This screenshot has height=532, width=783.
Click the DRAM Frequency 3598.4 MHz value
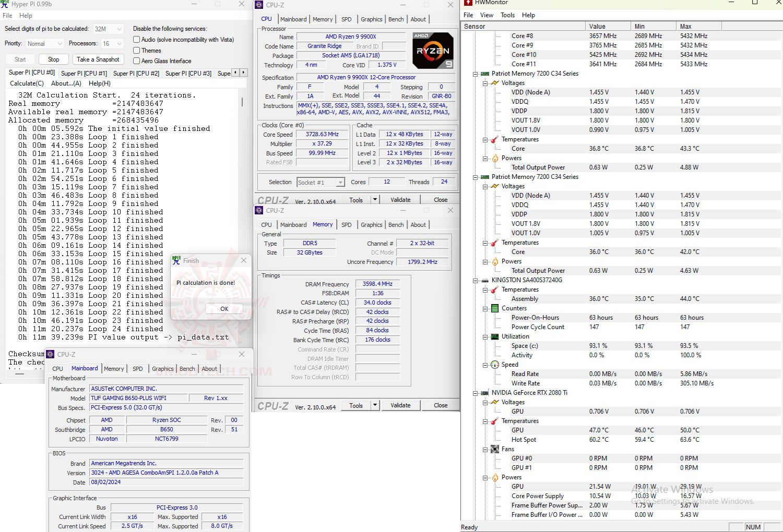pos(377,284)
